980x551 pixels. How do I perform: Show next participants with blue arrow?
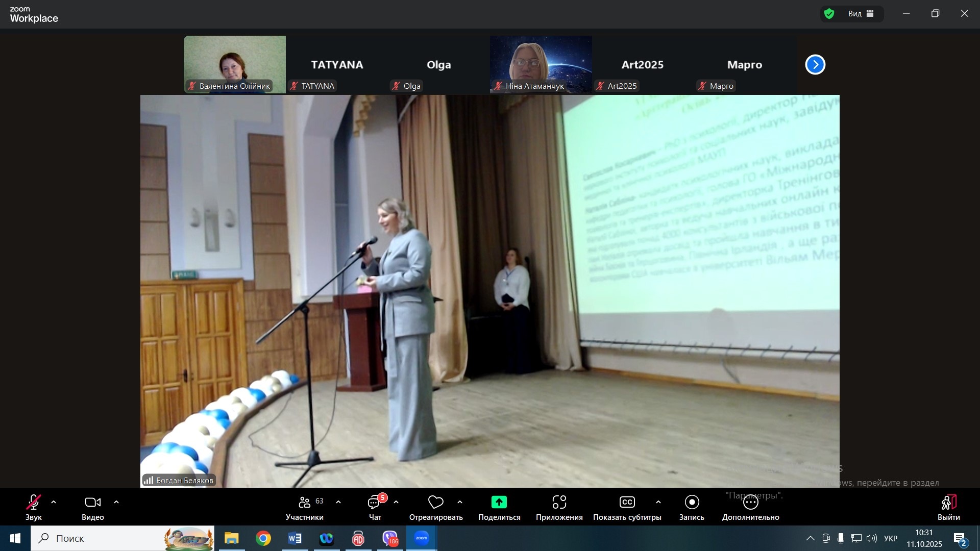[x=815, y=65]
